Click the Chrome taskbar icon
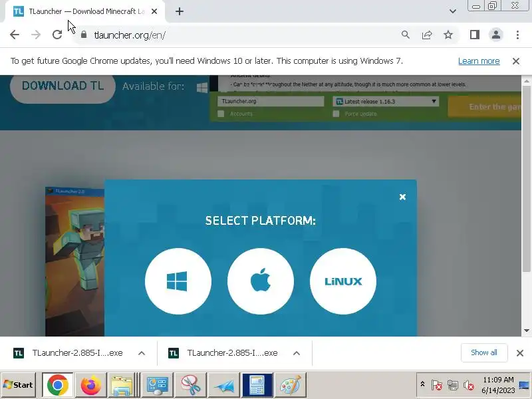The width and height of the screenshot is (532, 399). (x=57, y=385)
